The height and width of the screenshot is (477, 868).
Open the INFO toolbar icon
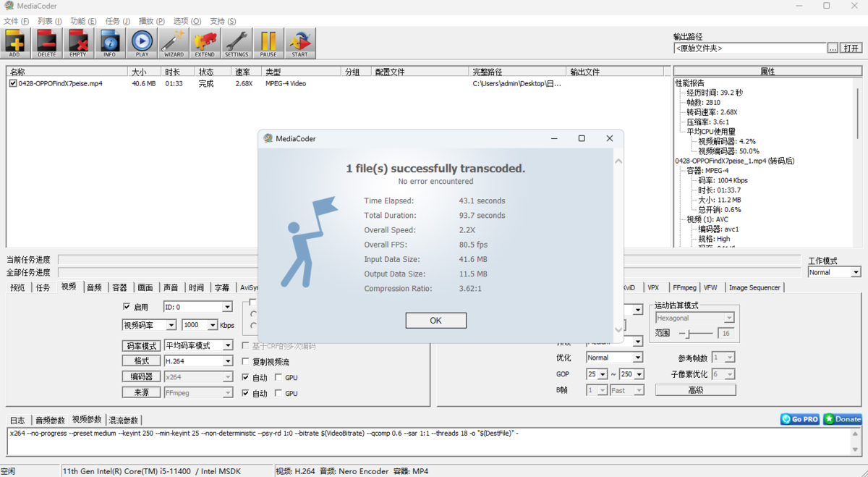(110, 43)
